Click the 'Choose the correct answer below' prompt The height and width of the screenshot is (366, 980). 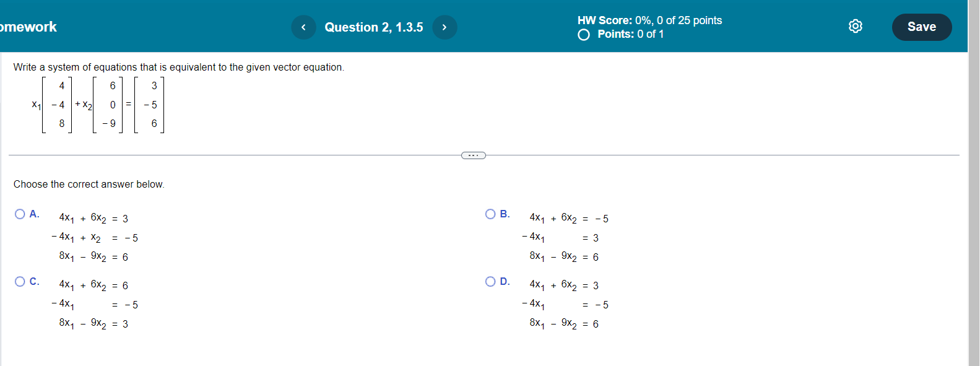(89, 184)
